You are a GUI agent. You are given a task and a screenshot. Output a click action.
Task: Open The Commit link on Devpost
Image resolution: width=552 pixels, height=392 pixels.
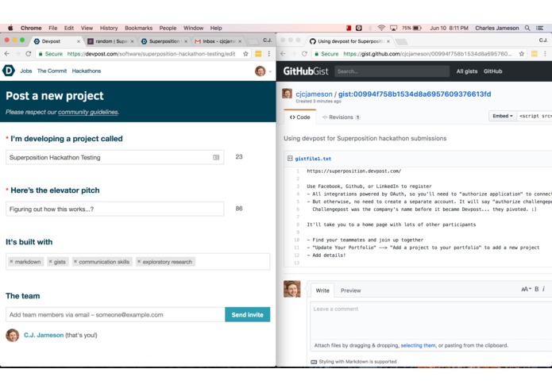[x=52, y=71]
